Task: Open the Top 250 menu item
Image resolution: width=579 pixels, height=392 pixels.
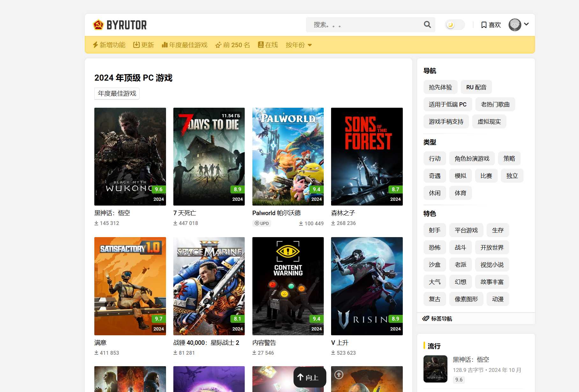Action: [x=233, y=45]
